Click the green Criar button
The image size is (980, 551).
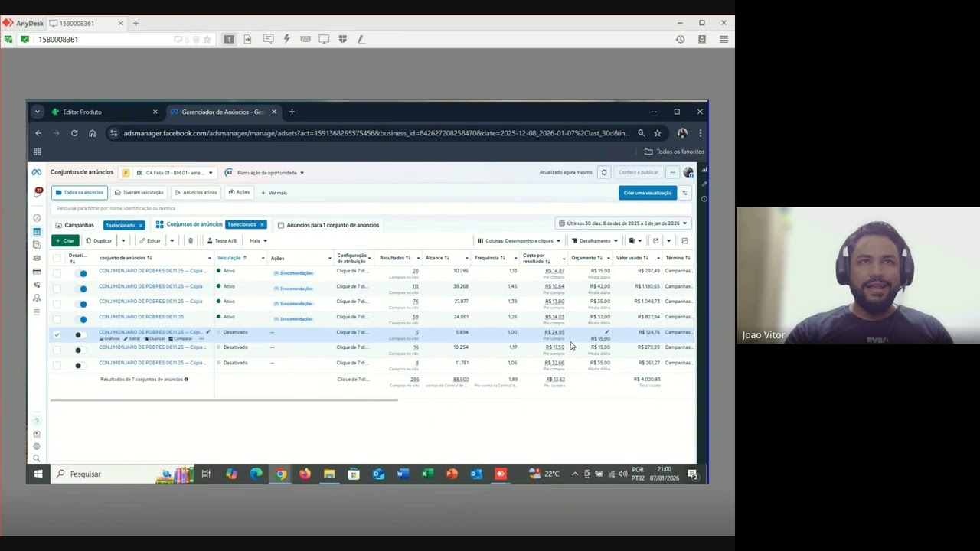pyautogui.click(x=65, y=240)
